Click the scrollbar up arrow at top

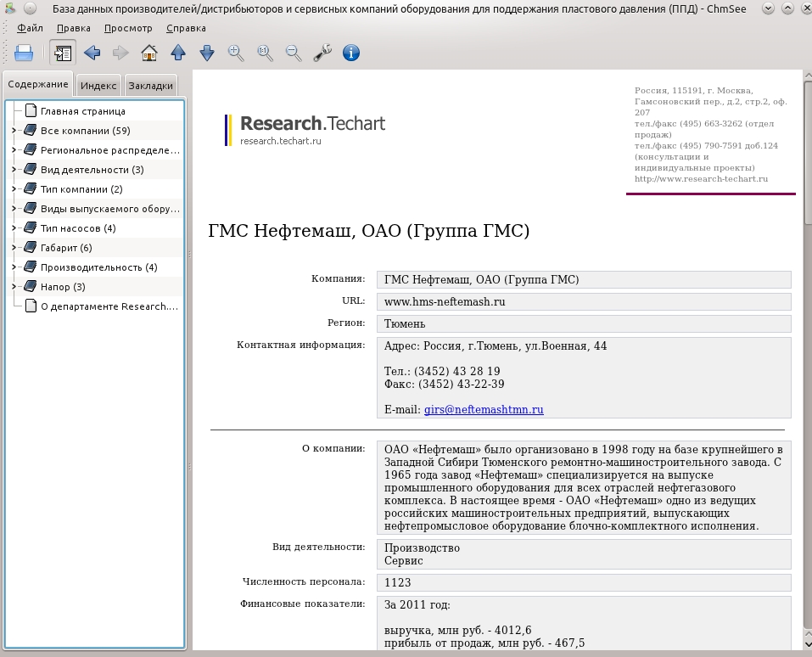pyautogui.click(x=808, y=76)
